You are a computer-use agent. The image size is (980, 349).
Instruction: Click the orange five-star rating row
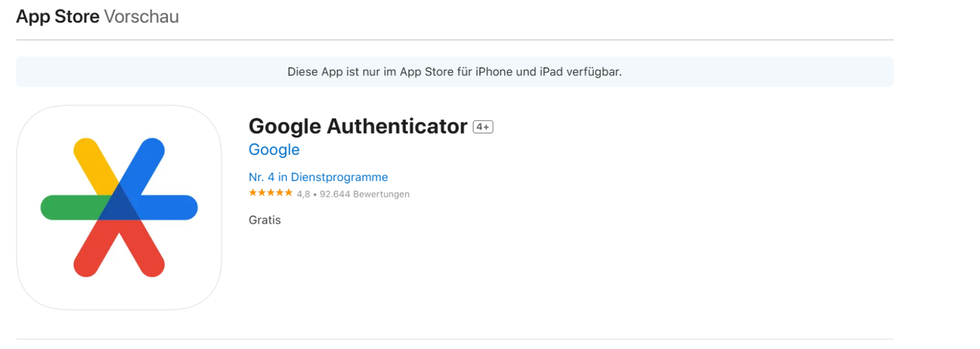pyautogui.click(x=270, y=193)
